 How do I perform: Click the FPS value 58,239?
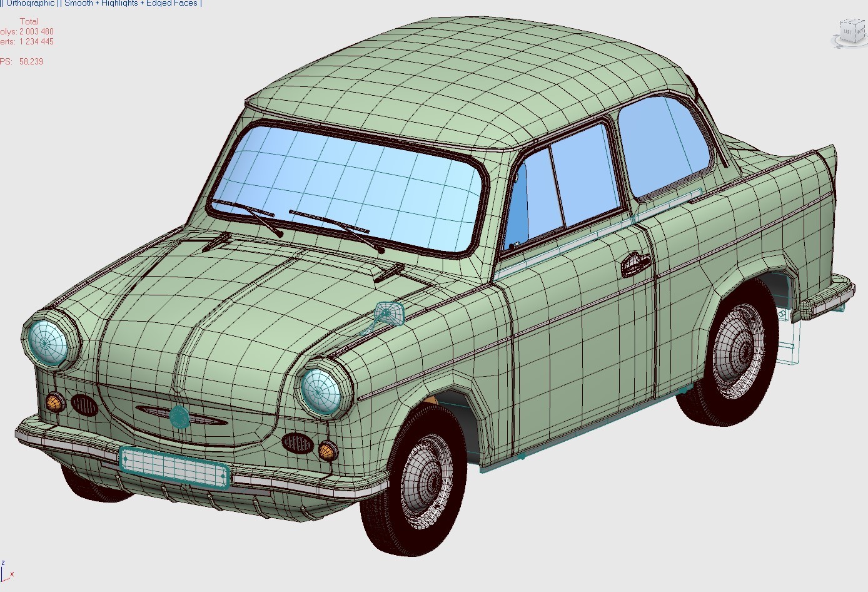tap(31, 62)
